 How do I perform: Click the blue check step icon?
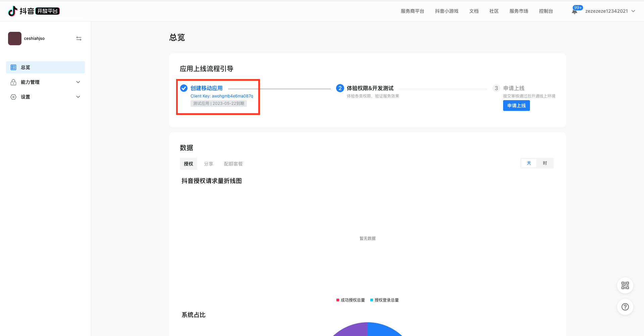tap(184, 88)
